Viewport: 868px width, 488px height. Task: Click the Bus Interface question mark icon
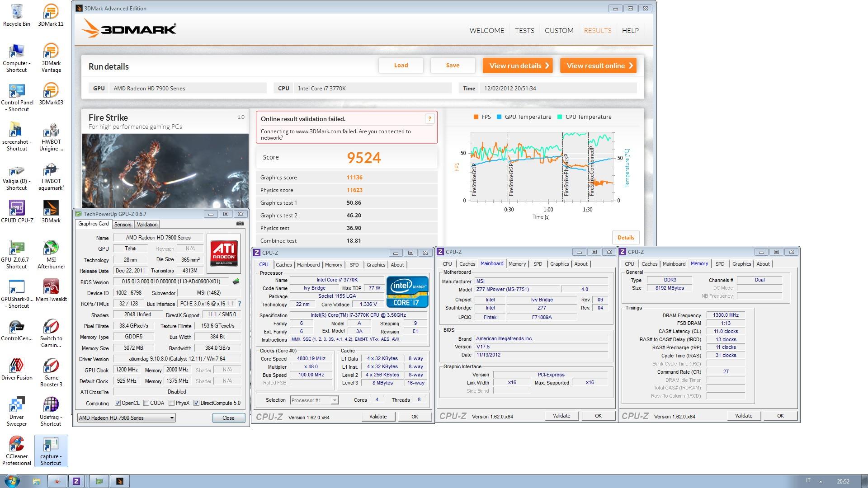[240, 304]
